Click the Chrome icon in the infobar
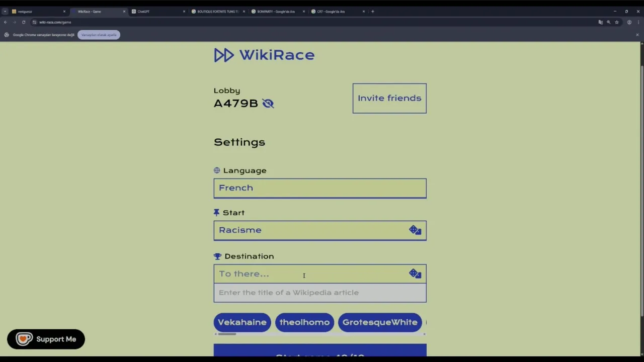 7,35
